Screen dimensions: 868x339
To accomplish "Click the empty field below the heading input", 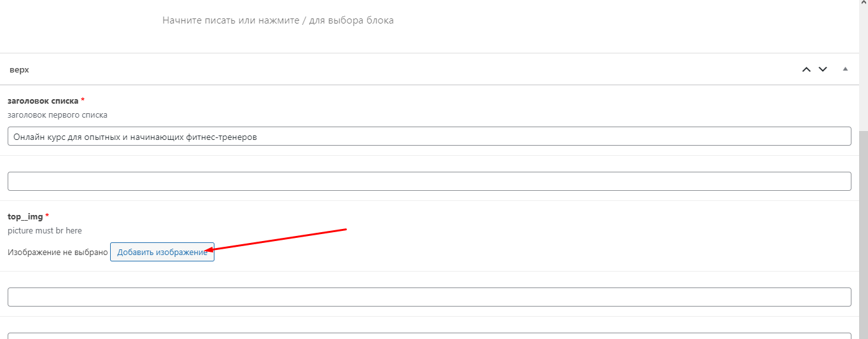I will pyautogui.click(x=429, y=181).
